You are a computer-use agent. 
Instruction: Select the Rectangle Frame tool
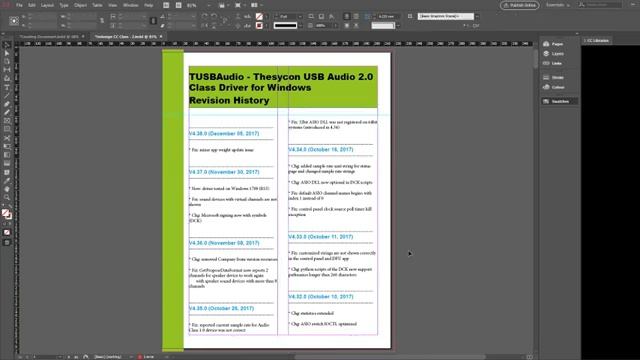pyautogui.click(x=7, y=121)
